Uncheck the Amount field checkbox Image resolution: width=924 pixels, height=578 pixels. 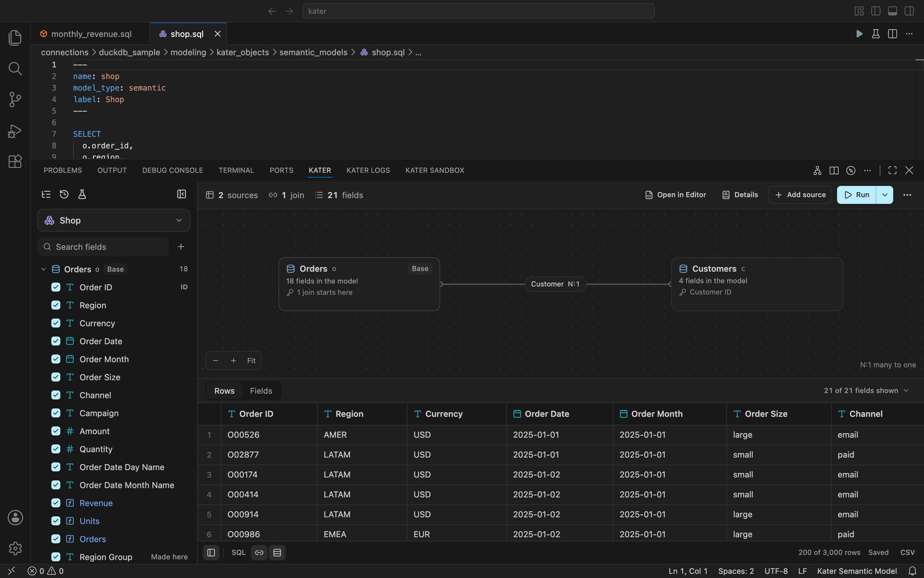pos(56,431)
